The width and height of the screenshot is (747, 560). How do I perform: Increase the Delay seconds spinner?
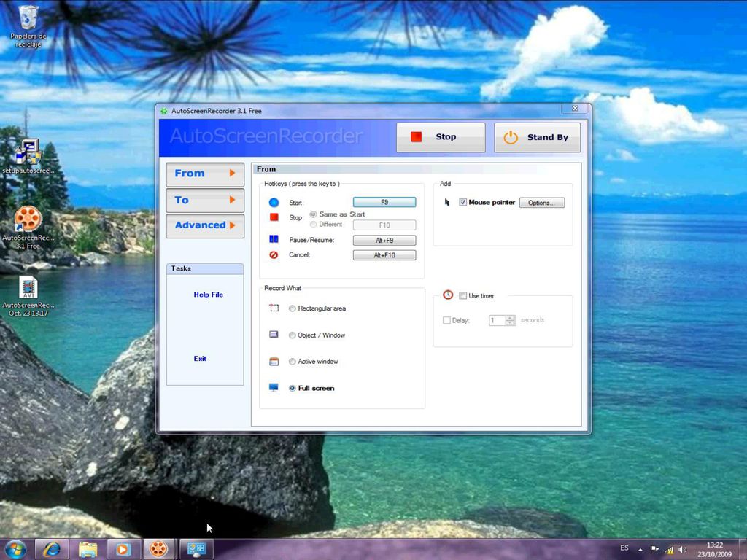510,318
